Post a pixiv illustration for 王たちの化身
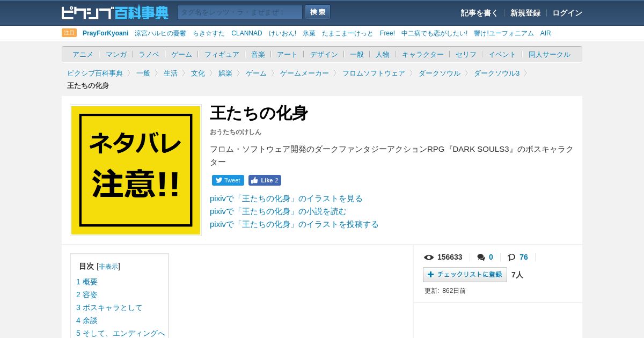This screenshot has width=644, height=338. click(294, 224)
